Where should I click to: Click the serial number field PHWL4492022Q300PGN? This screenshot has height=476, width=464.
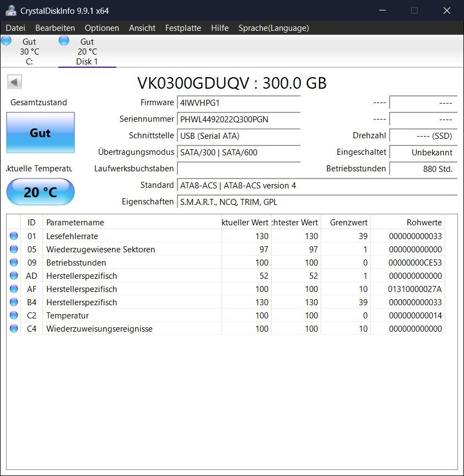[239, 120]
